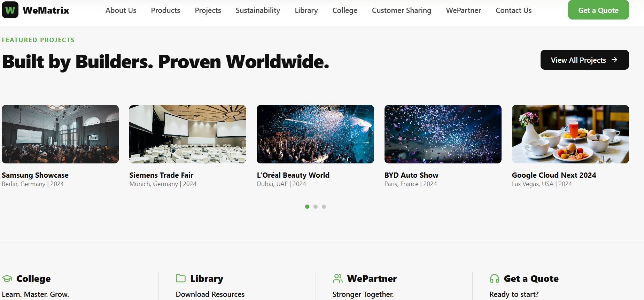Go to Projects in navigation
The height and width of the screenshot is (300, 644).
pyautogui.click(x=208, y=10)
